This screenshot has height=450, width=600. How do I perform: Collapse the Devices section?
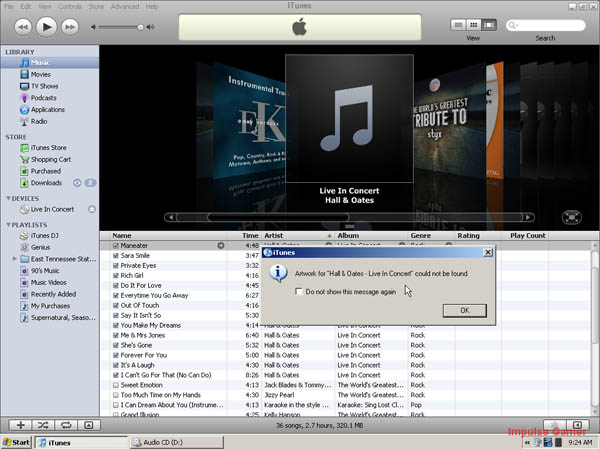pyautogui.click(x=8, y=198)
